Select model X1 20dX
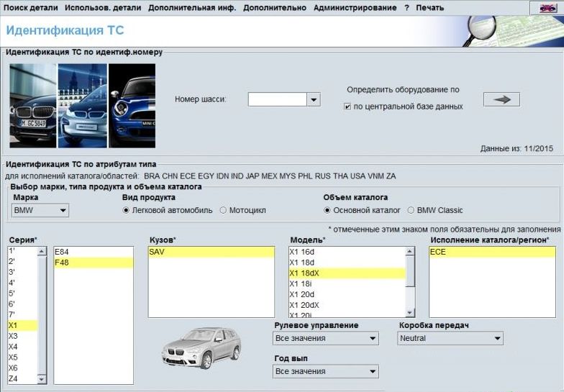Viewport: 564px width, 392px height. pos(347,305)
